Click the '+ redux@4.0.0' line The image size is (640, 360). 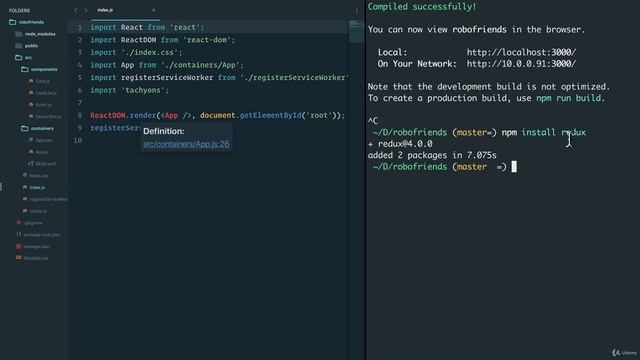click(x=400, y=144)
